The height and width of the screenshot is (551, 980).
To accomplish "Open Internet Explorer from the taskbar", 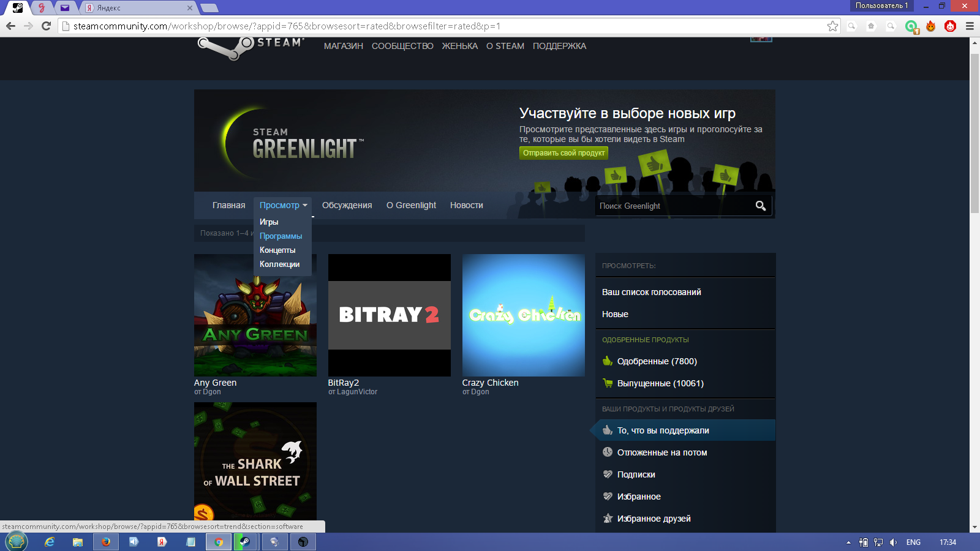I will click(x=50, y=542).
